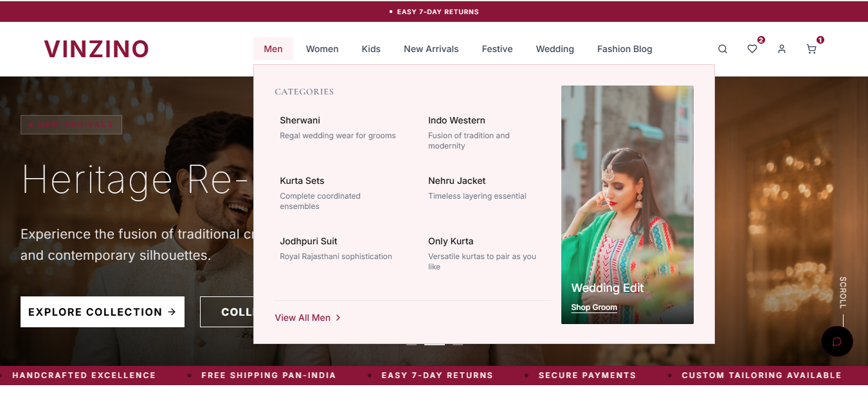Visit the Fashion Blog
The image size is (868, 407).
coord(625,49)
